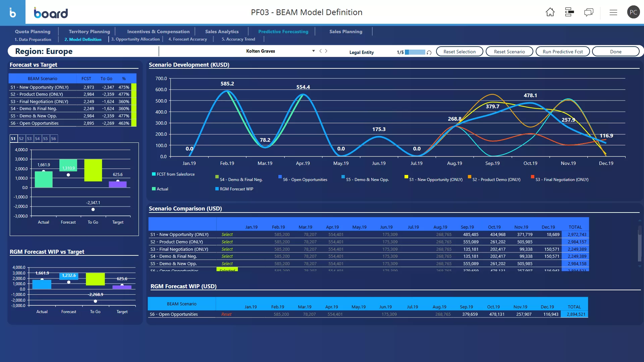
Task: Click the Reset Scenario button
Action: 509,52
